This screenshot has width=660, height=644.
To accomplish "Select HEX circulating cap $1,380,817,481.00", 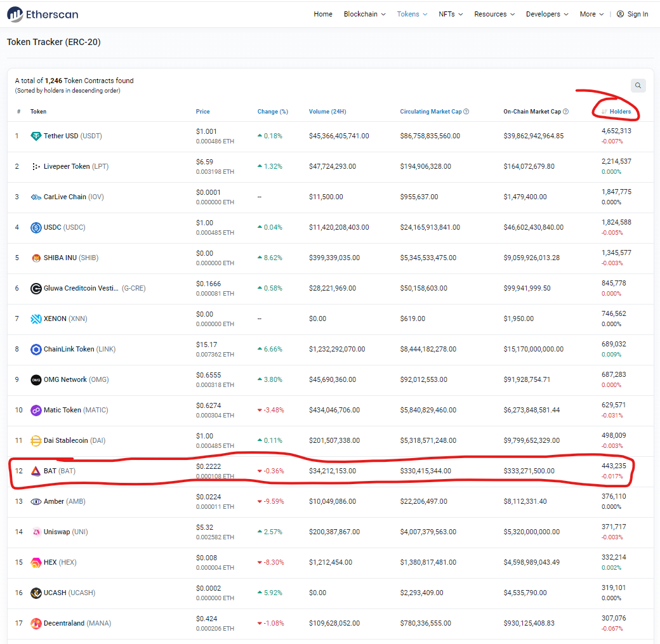I will coord(428,562).
